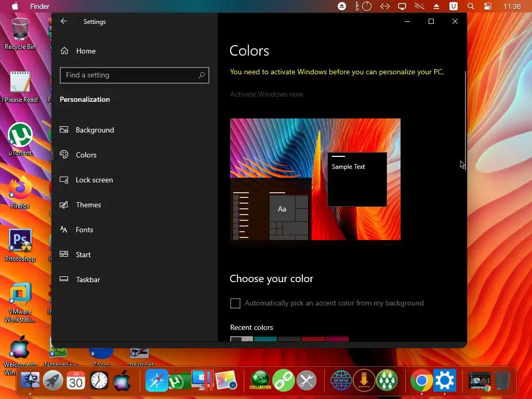Viewport: 532px width, 399px height.
Task: Open the Firefox desktop shortcut
Action: pos(20,192)
